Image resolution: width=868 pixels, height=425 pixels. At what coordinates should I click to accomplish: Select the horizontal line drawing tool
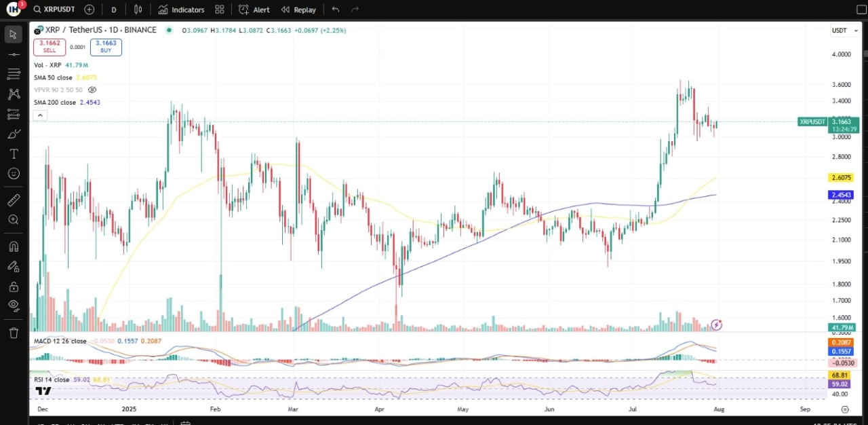pyautogui.click(x=14, y=54)
